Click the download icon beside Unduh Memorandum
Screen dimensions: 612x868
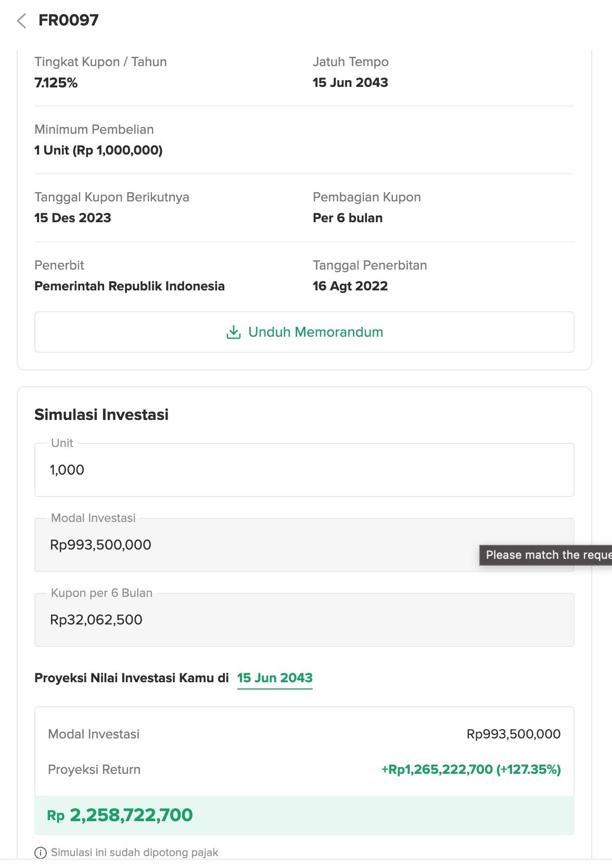[x=234, y=332]
